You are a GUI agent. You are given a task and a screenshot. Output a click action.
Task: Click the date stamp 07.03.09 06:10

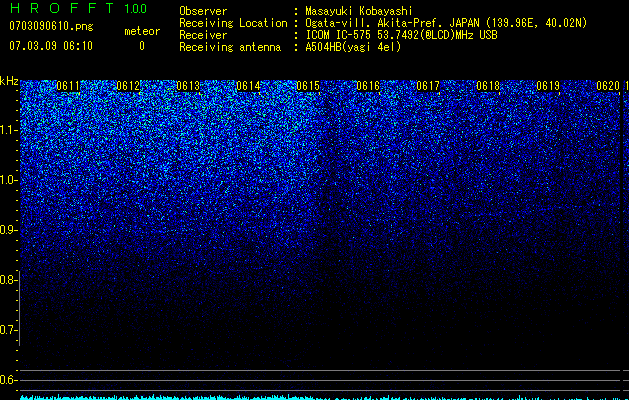click(x=51, y=46)
